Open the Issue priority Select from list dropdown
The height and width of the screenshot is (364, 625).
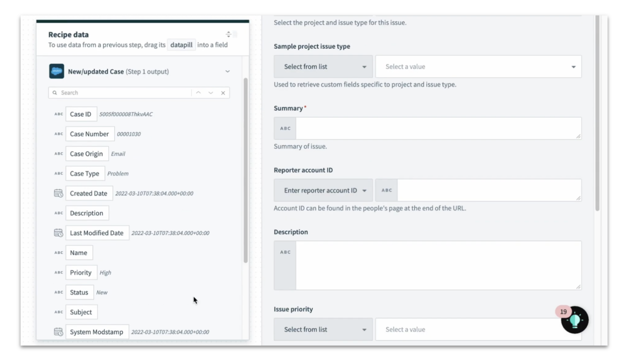click(x=323, y=329)
